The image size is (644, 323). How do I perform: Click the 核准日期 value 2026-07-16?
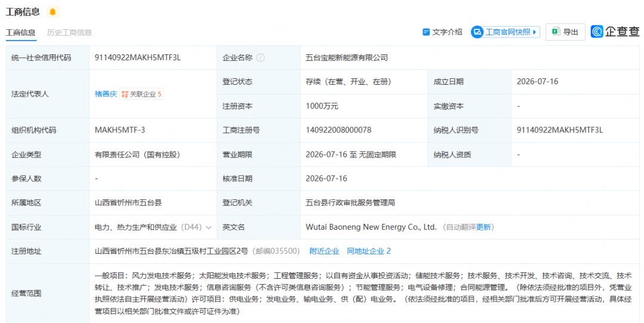pos(327,179)
